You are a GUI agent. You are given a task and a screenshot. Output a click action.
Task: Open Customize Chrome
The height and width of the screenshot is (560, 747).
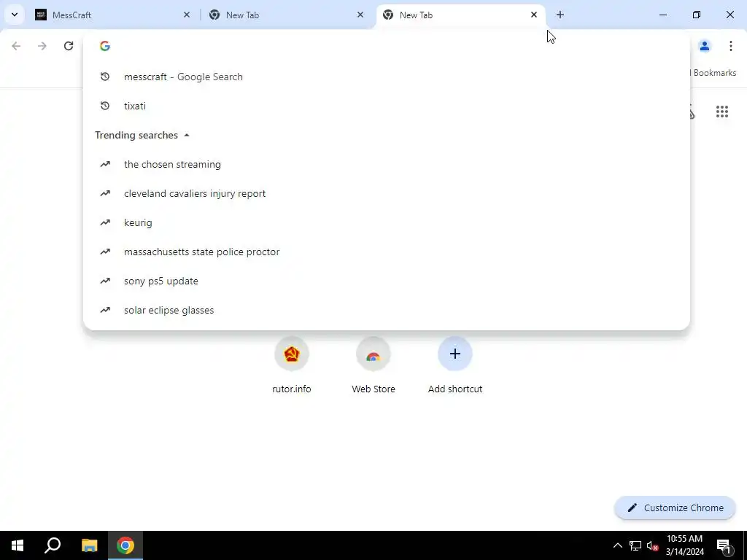tap(675, 507)
